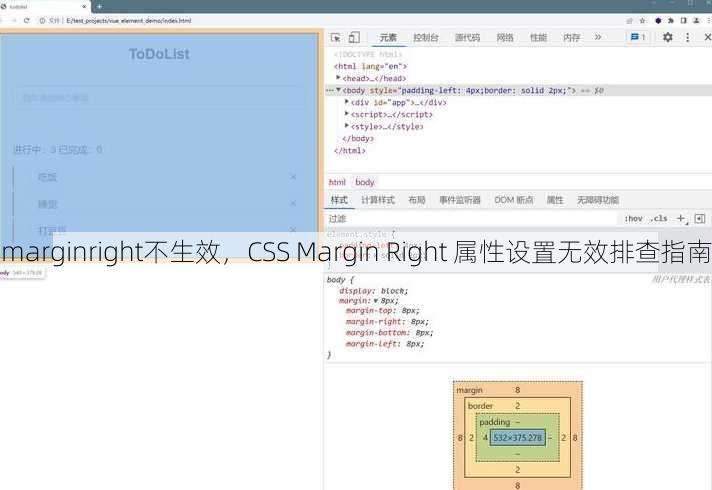Bookmark the page with star icon

642,20
